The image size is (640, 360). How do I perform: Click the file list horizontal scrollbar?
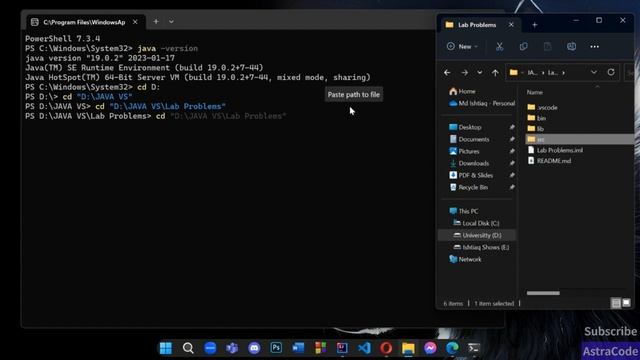[543, 293]
